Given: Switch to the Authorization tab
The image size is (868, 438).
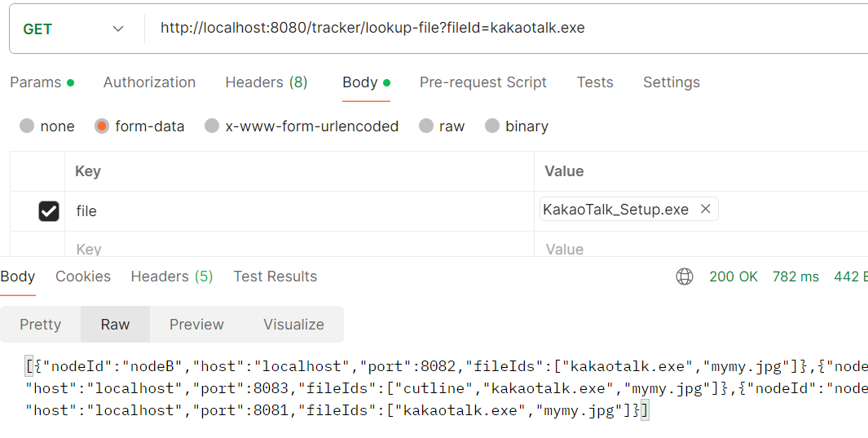Looking at the screenshot, I should [x=149, y=82].
